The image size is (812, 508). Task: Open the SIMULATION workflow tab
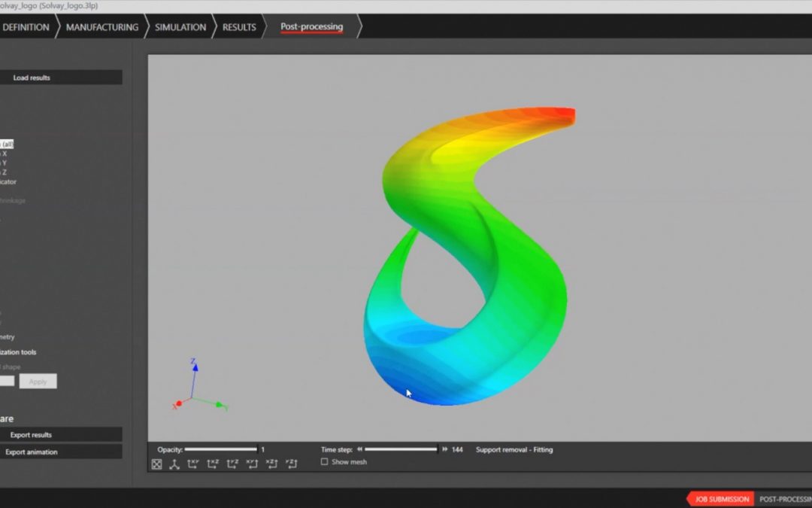pos(180,27)
